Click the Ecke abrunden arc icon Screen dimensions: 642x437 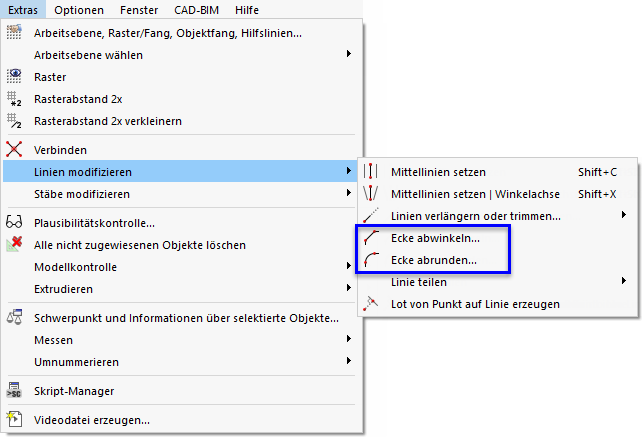click(372, 260)
